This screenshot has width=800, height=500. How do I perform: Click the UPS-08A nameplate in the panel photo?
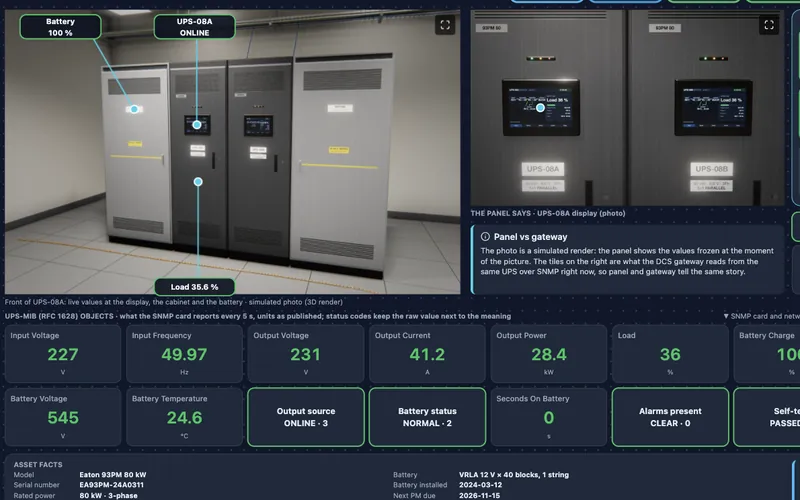coord(543,169)
